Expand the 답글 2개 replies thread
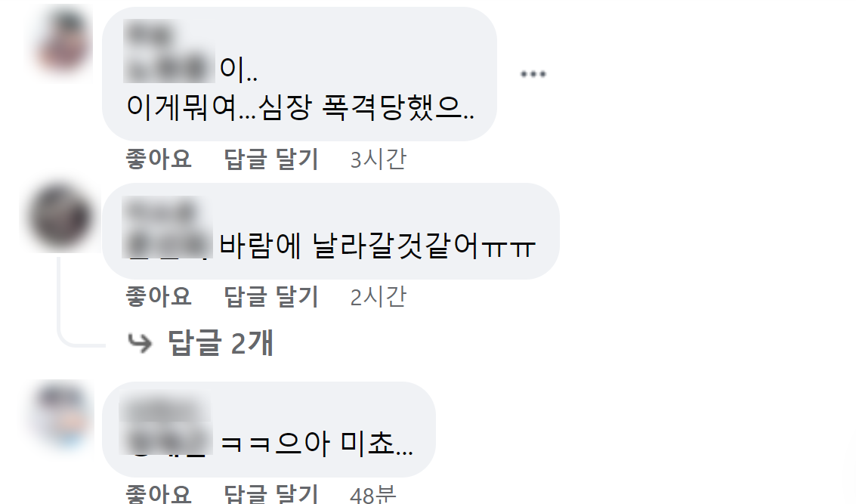This screenshot has width=856, height=504. [x=220, y=343]
